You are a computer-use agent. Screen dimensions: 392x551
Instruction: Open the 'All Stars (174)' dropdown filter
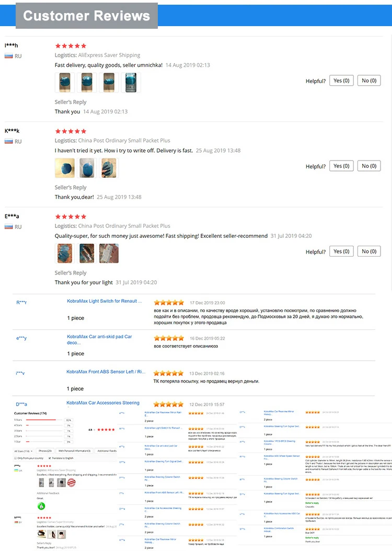[x=24, y=451]
